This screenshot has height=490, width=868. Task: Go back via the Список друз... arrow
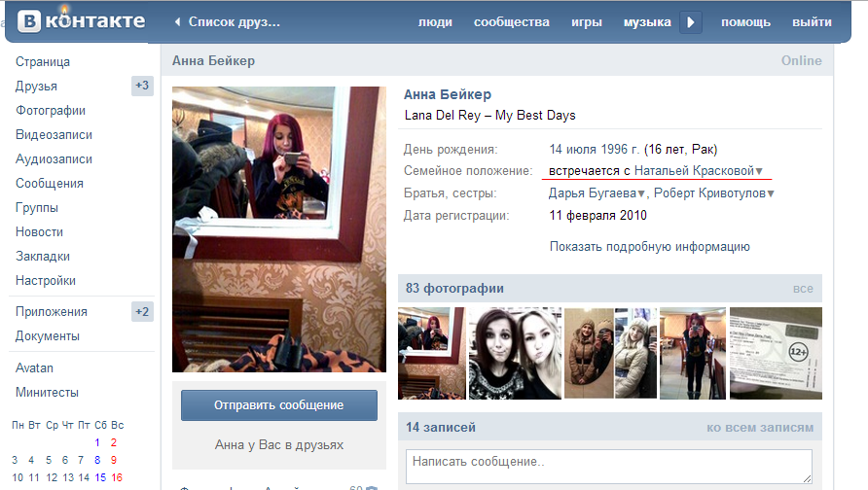178,22
